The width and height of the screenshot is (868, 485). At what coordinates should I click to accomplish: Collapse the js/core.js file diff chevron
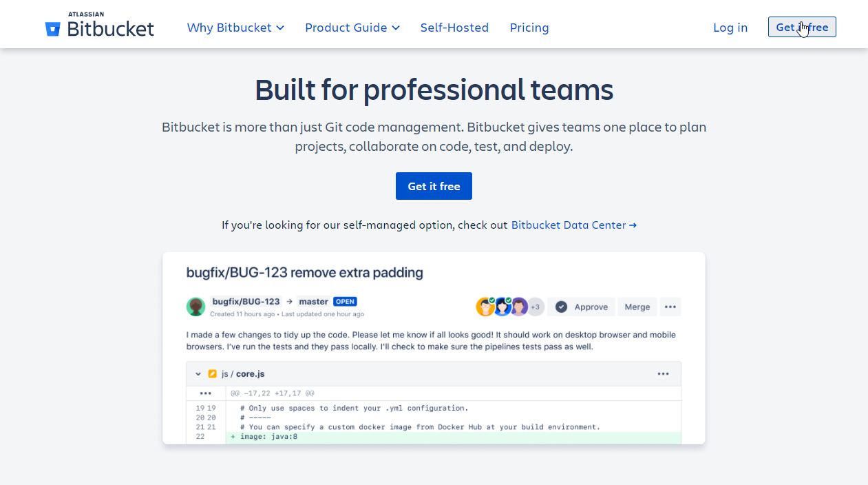[x=198, y=373]
